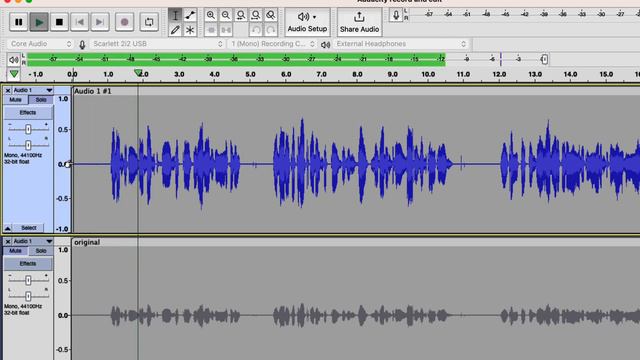Open the original track's Audio 1 menu
The width and height of the screenshot is (640, 360).
coord(33,241)
